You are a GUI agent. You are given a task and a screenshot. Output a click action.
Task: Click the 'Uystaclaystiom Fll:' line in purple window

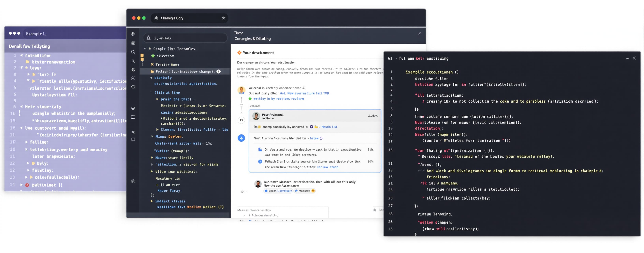54,95
